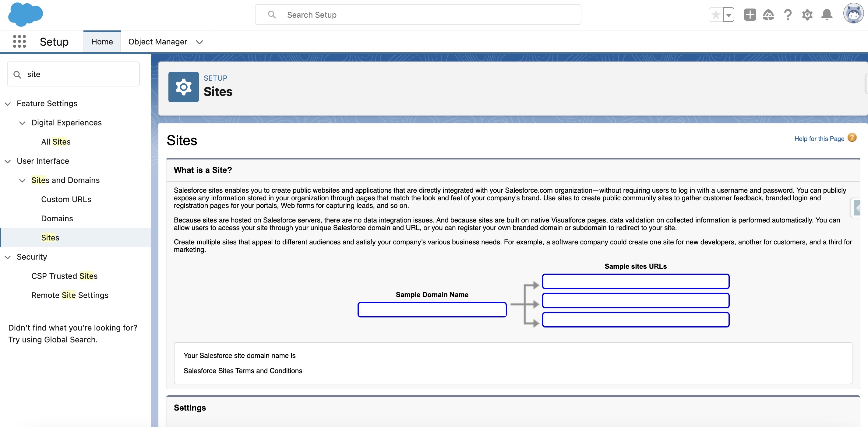This screenshot has width=868, height=427.
Task: Open the help question mark icon
Action: 788,15
